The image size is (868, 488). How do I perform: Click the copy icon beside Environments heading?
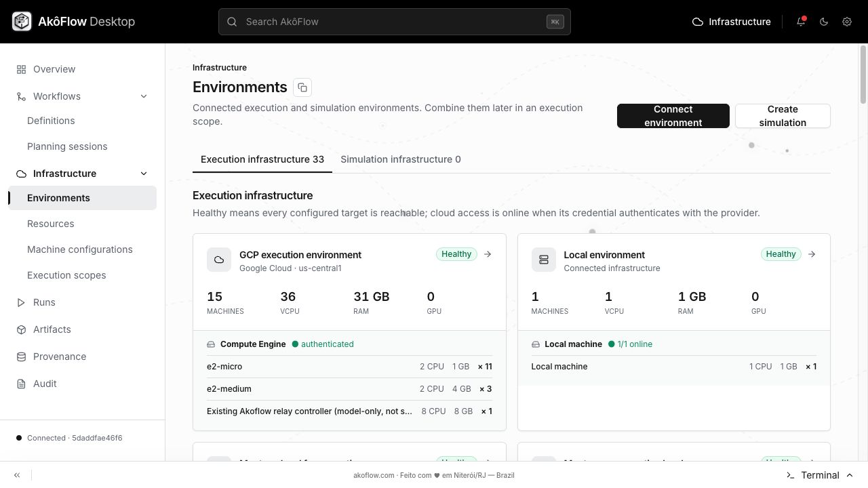click(x=302, y=87)
